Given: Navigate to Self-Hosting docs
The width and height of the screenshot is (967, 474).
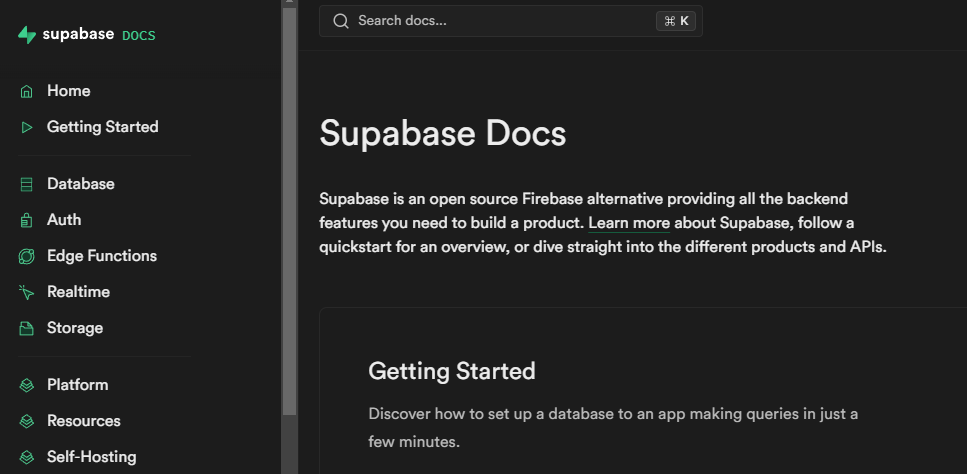Looking at the screenshot, I should click(x=92, y=457).
